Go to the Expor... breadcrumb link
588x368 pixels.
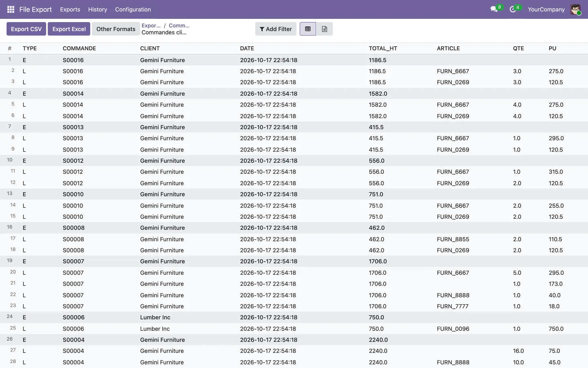[x=151, y=25]
